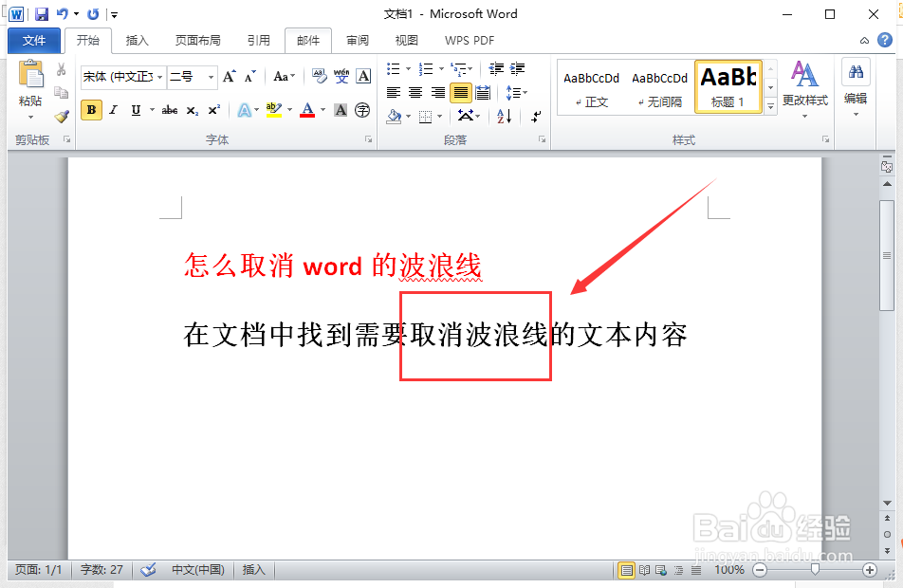Move the zoom slider handle

pos(815,570)
